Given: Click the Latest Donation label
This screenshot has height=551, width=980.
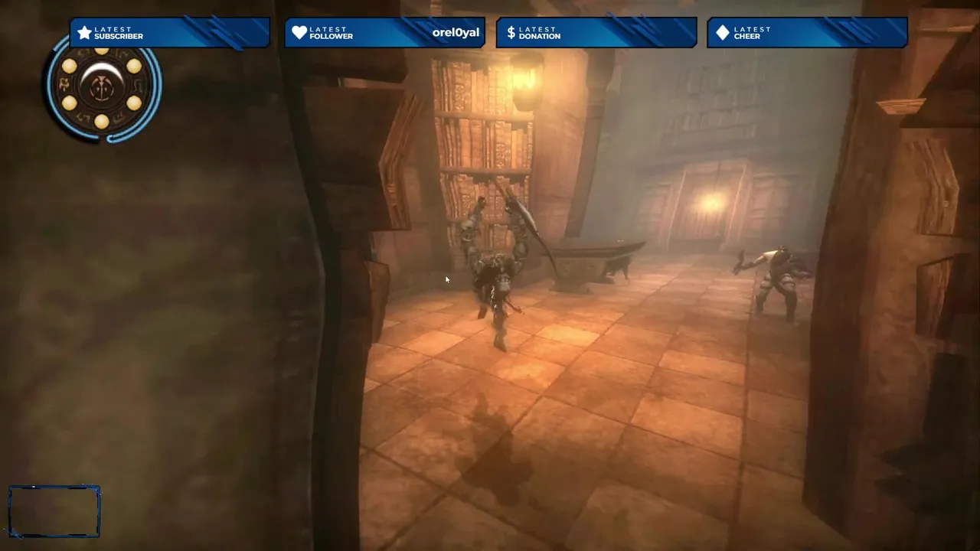Looking at the screenshot, I should (x=540, y=33).
